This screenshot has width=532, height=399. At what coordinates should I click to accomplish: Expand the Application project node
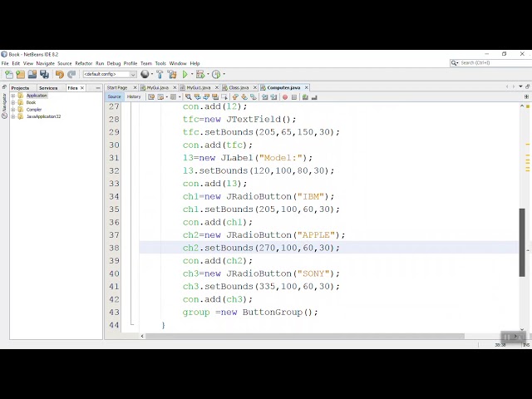(x=13, y=96)
